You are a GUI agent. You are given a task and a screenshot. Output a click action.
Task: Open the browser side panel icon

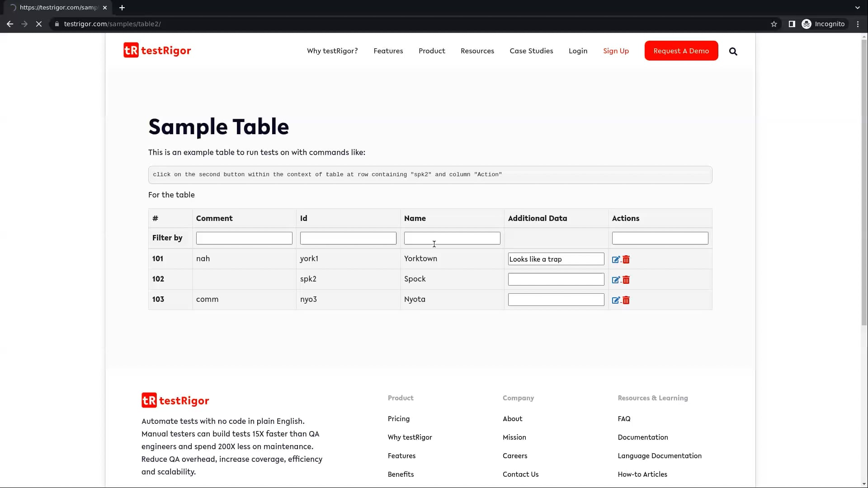point(792,24)
